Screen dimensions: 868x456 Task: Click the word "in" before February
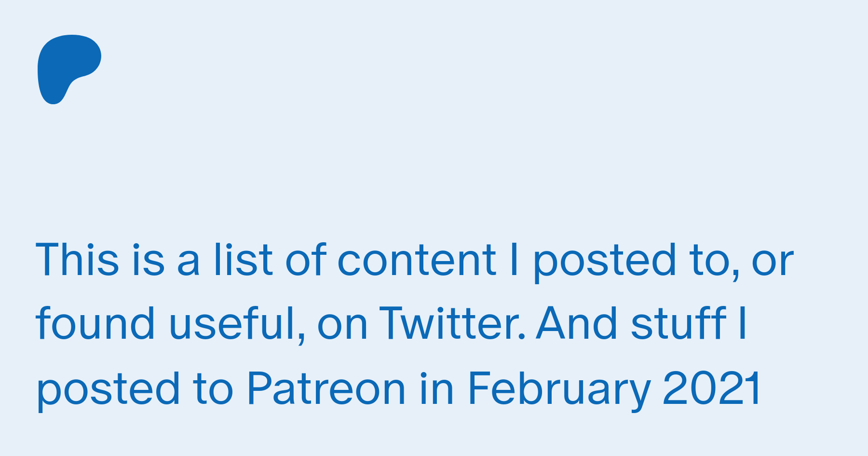437,388
